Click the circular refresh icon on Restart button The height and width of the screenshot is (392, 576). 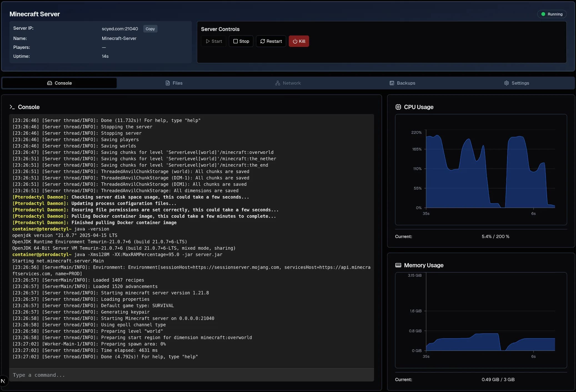pyautogui.click(x=263, y=41)
